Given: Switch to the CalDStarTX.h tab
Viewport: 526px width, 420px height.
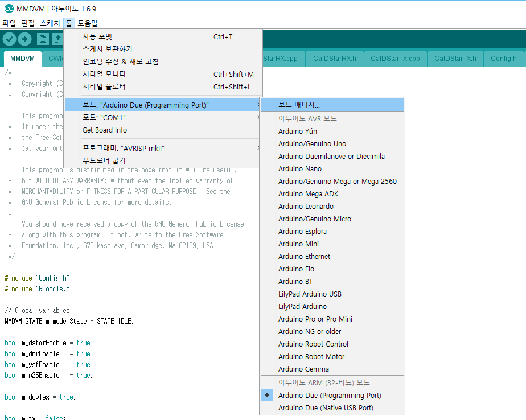Looking at the screenshot, I should click(x=455, y=59).
